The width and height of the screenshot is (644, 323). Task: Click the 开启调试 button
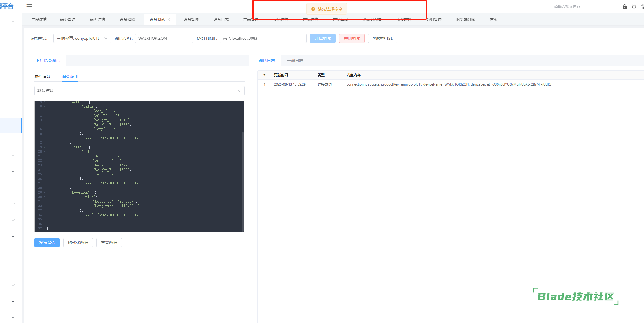click(323, 38)
